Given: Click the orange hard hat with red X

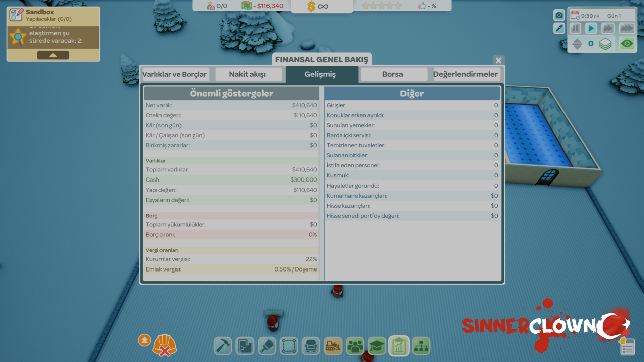Looking at the screenshot, I should [x=165, y=345].
